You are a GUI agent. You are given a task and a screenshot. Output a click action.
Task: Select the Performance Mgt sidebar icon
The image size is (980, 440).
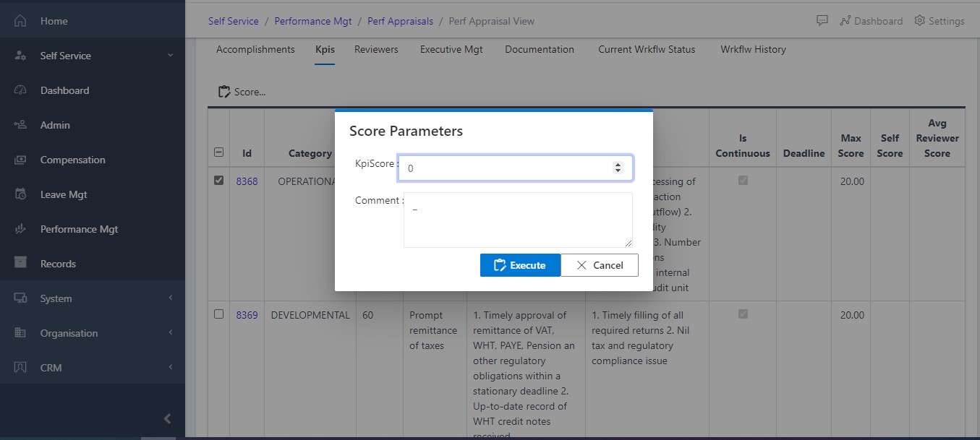[20, 228]
